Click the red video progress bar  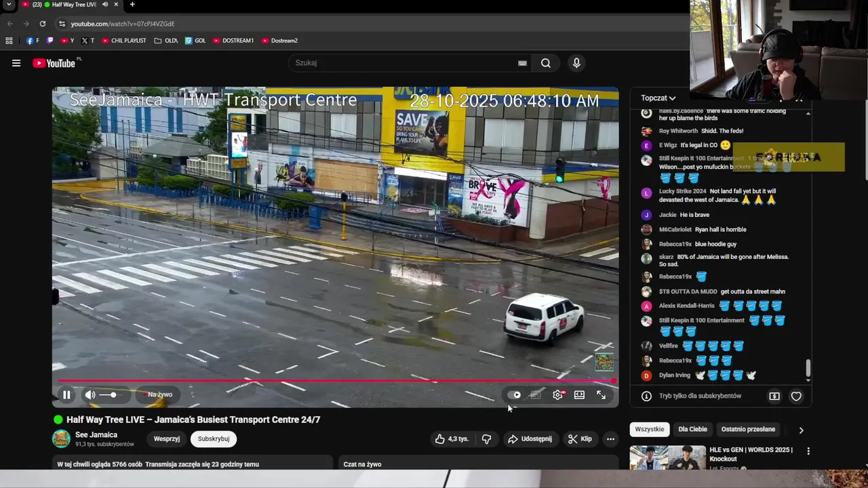pyautogui.click(x=336, y=381)
